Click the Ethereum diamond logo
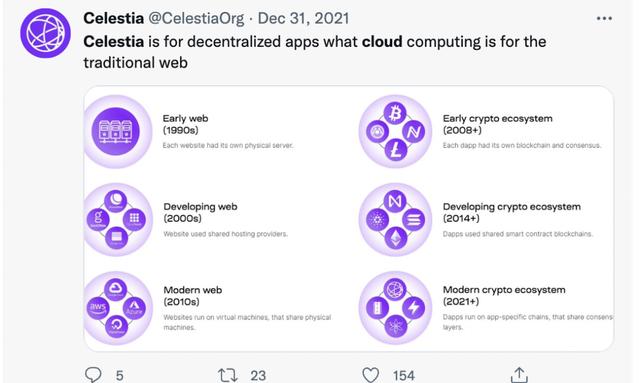 [x=395, y=238]
